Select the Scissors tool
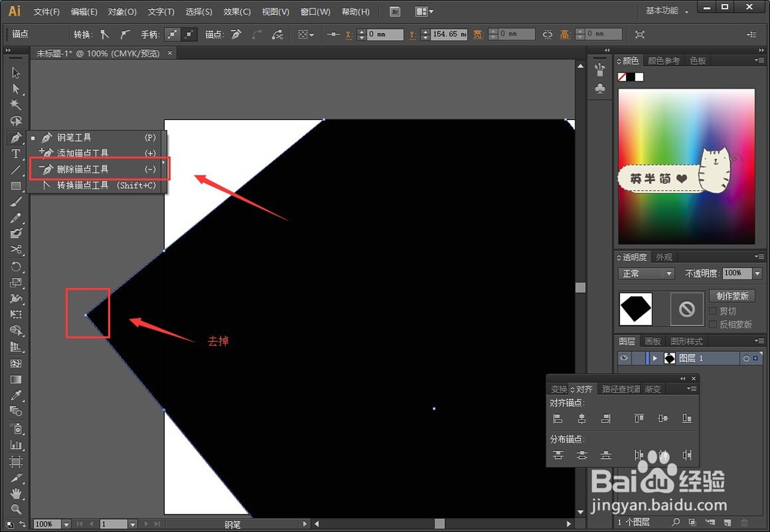 coord(15,249)
